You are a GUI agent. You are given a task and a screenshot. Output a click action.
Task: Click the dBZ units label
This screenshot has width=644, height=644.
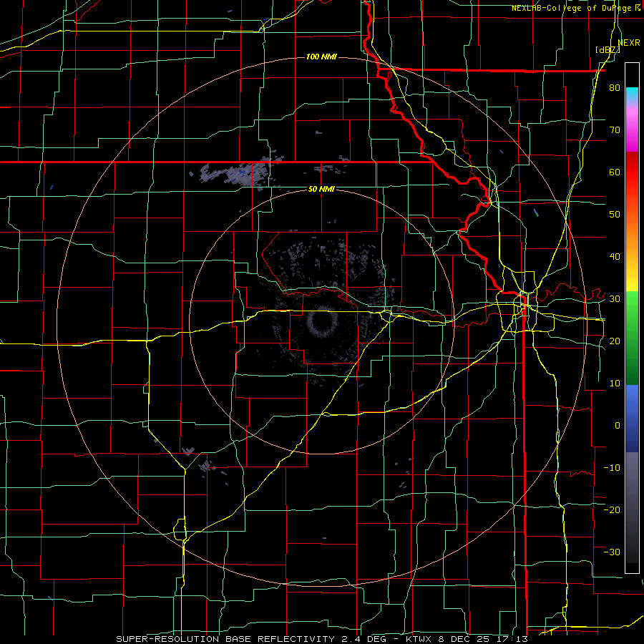click(x=608, y=50)
